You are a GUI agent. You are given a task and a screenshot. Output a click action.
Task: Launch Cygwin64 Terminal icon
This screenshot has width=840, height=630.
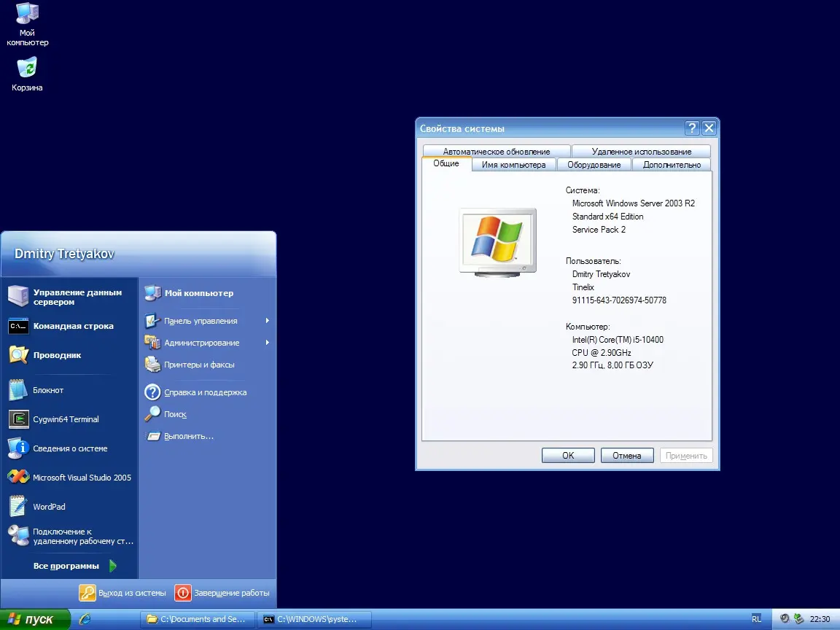[18, 419]
